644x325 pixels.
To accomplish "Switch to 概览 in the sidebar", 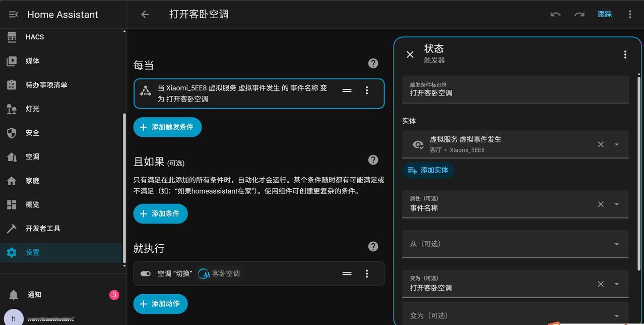I will pyautogui.click(x=32, y=204).
